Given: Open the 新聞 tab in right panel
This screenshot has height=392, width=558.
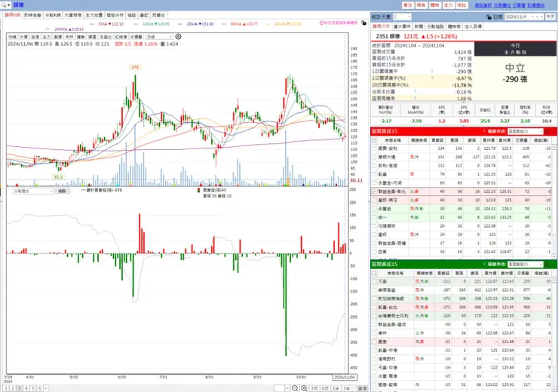Looking at the screenshot, I should [x=418, y=26].
